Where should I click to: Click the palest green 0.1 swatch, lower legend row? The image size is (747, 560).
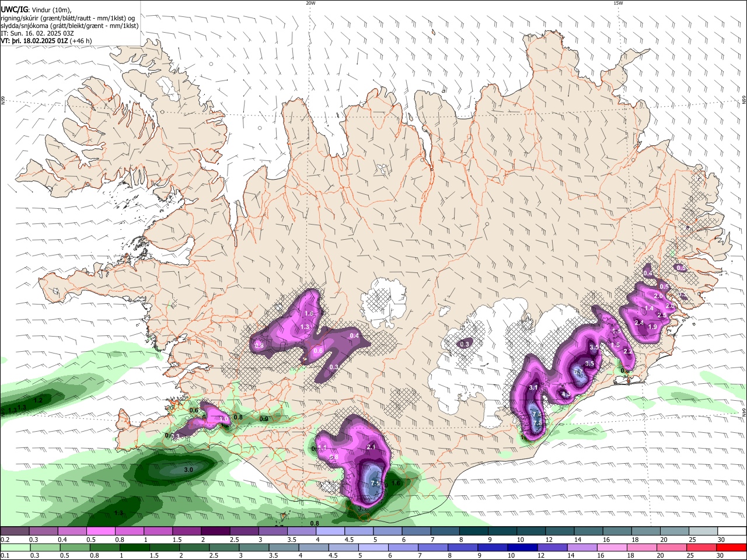click(15, 547)
